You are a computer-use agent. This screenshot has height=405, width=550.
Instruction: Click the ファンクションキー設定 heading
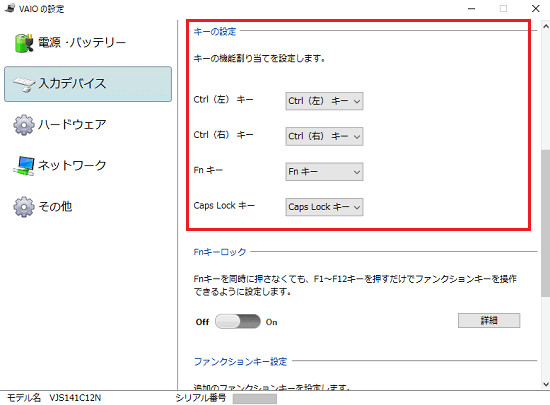pos(241,362)
